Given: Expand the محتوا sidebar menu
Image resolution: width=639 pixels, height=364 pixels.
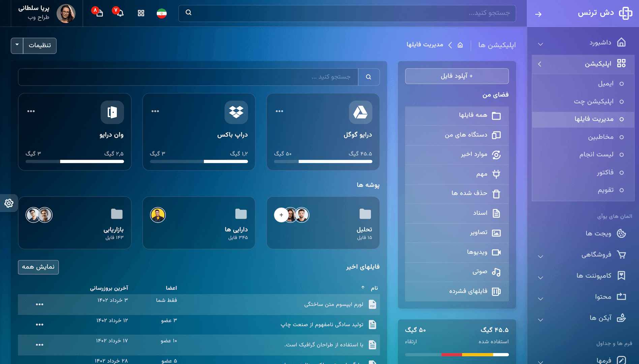Looking at the screenshot, I should (541, 299).
